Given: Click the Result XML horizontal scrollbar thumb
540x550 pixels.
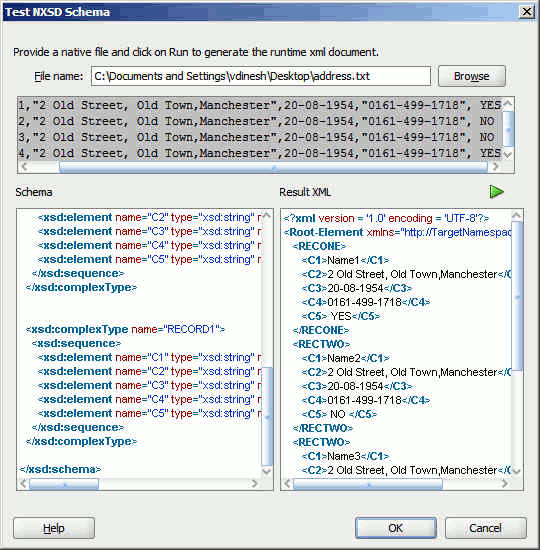Looking at the screenshot, I should pyautogui.click(x=368, y=484).
